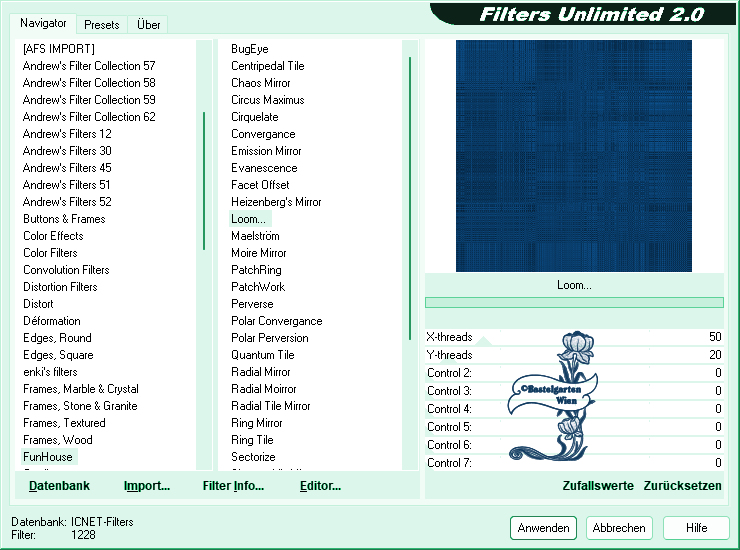
Task: Click the filter preview thumbnail
Action: (x=574, y=156)
